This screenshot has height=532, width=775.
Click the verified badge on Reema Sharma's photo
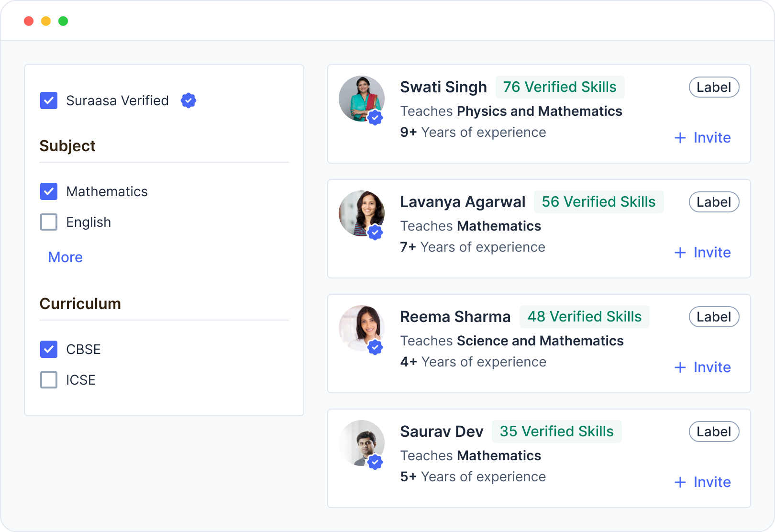point(375,347)
